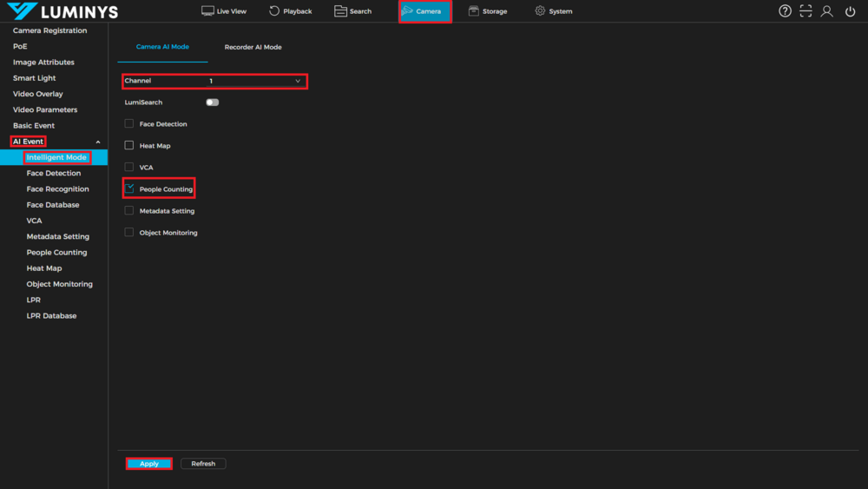Uncheck the People Counting checkbox
The image size is (868, 489).
[x=129, y=188]
